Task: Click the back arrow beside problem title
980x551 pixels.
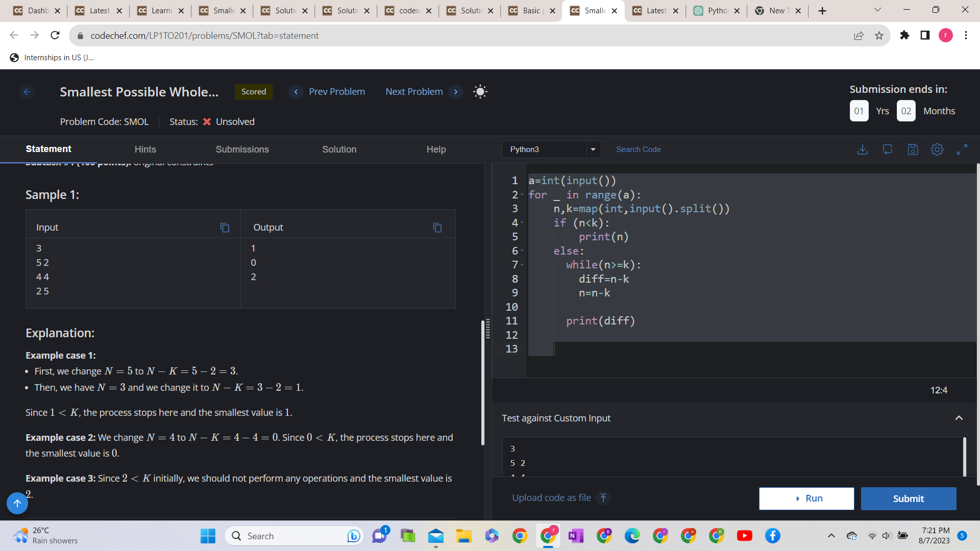Action: click(27, 92)
